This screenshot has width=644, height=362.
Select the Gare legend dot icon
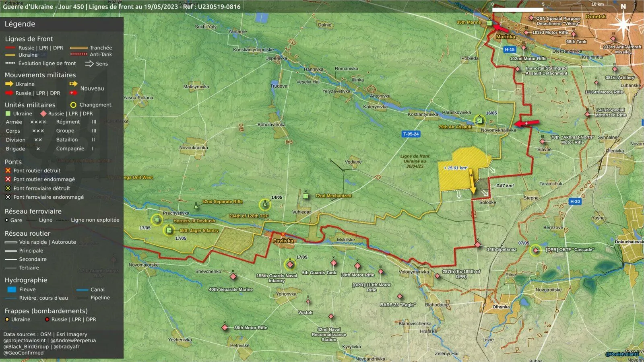(7, 220)
